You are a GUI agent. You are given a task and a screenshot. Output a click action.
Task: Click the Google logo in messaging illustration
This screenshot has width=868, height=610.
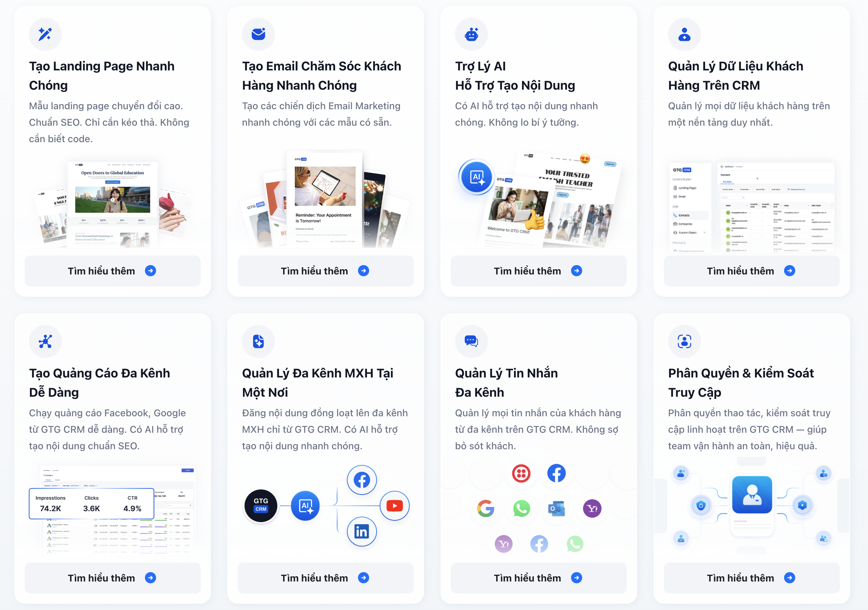[x=486, y=508]
